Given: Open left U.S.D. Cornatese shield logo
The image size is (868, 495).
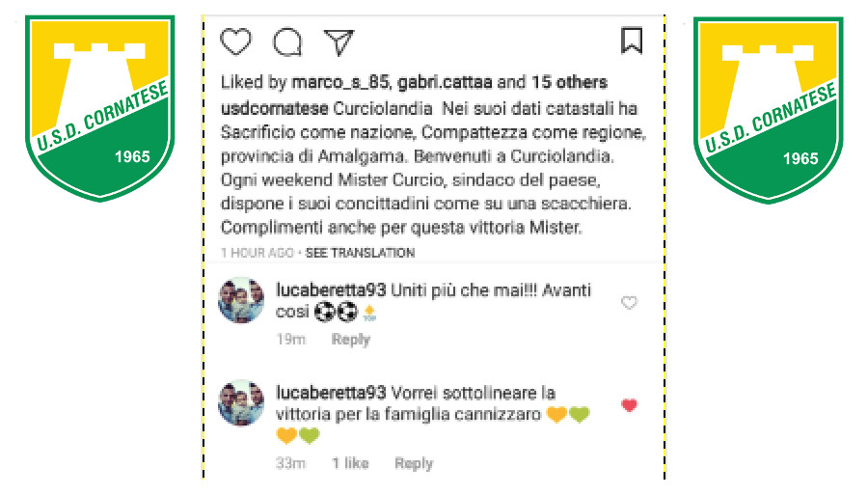Looking at the screenshot, I should coord(100,108).
